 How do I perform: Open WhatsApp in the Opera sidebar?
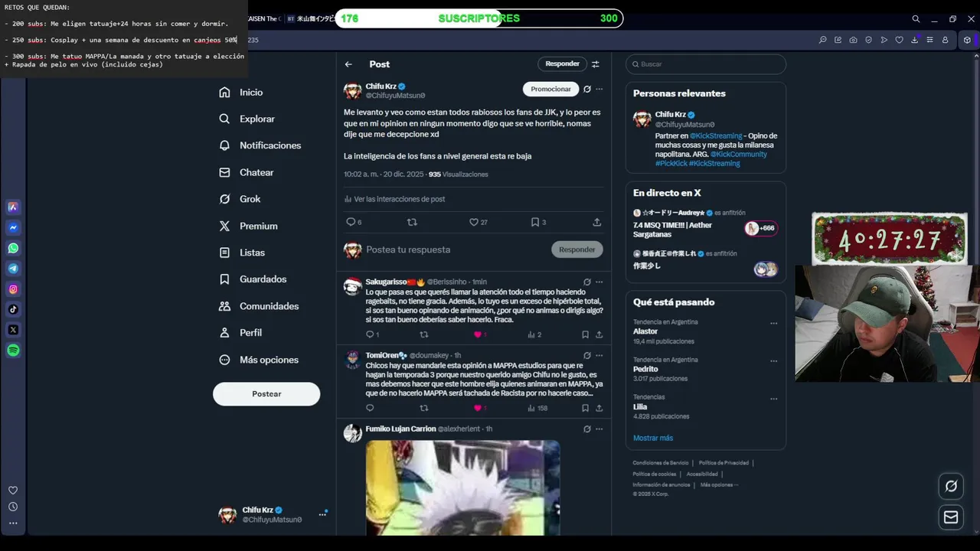point(13,248)
